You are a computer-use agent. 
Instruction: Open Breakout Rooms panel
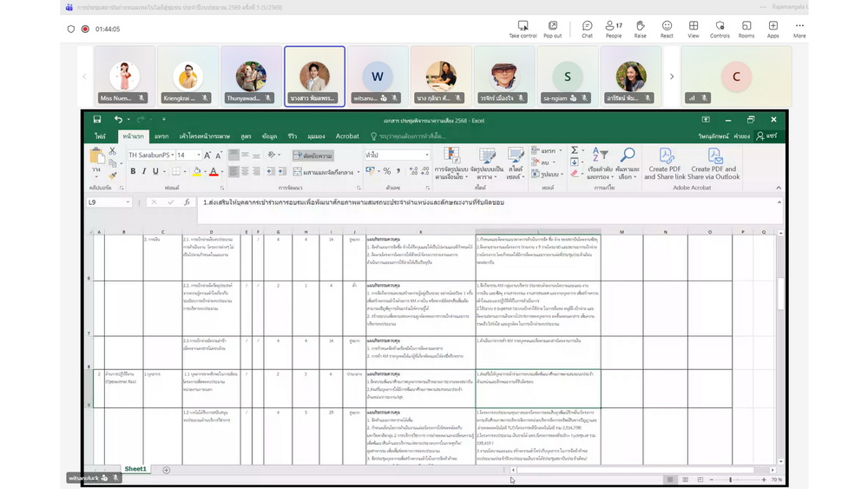[746, 29]
